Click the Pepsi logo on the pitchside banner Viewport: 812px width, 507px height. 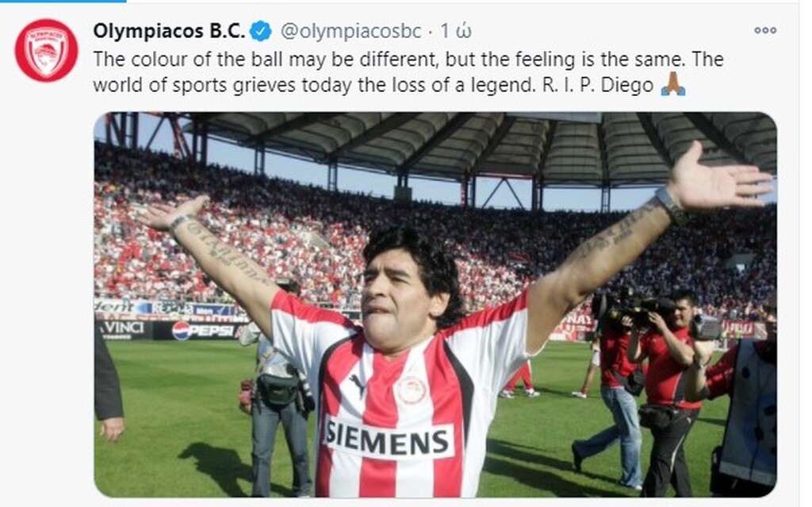click(x=203, y=330)
